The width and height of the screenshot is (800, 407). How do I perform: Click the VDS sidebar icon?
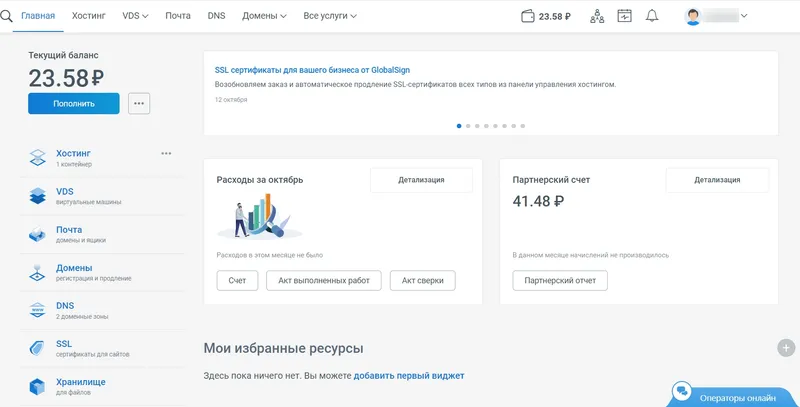pyautogui.click(x=37, y=196)
